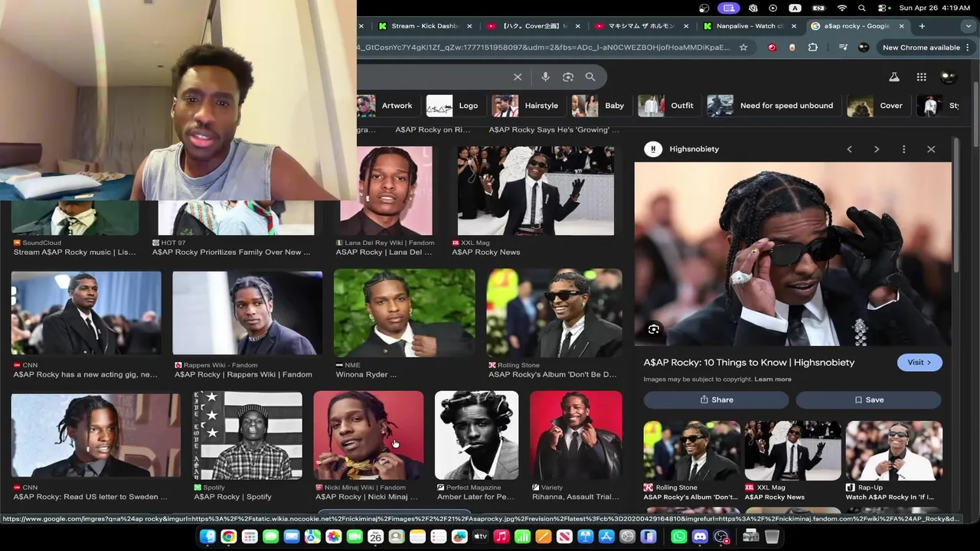The height and width of the screenshot is (551, 980).
Task: Open the Chrome Extensions puzzle icon
Action: point(812,47)
